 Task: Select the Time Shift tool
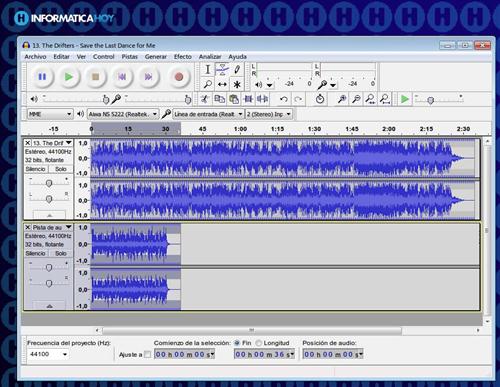tap(222, 84)
